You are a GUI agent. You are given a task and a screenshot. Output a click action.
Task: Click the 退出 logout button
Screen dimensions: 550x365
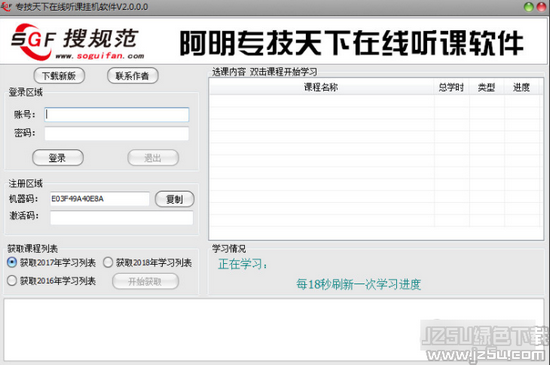tap(153, 158)
